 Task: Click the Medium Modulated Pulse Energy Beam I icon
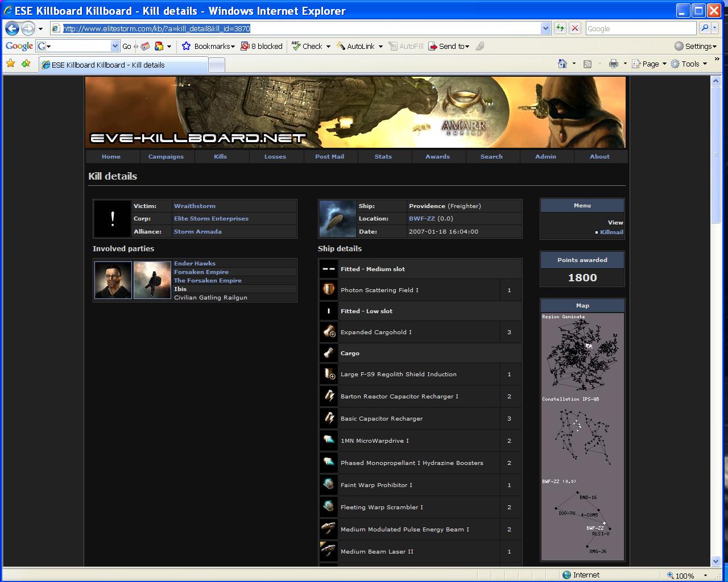click(x=329, y=529)
